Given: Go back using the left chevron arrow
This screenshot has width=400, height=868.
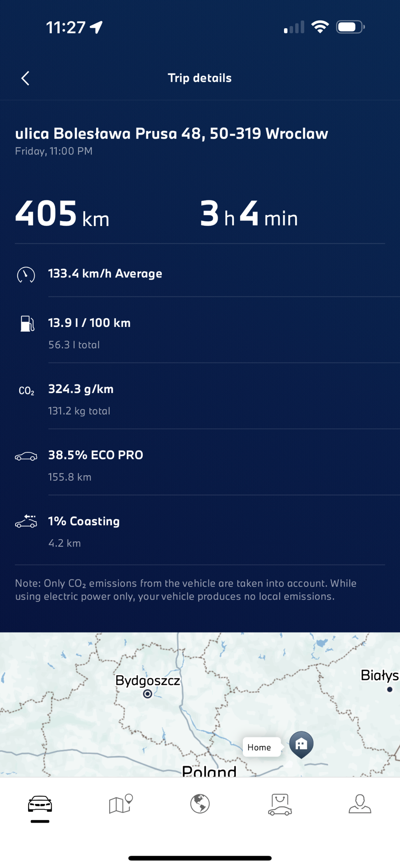Looking at the screenshot, I should (25, 78).
